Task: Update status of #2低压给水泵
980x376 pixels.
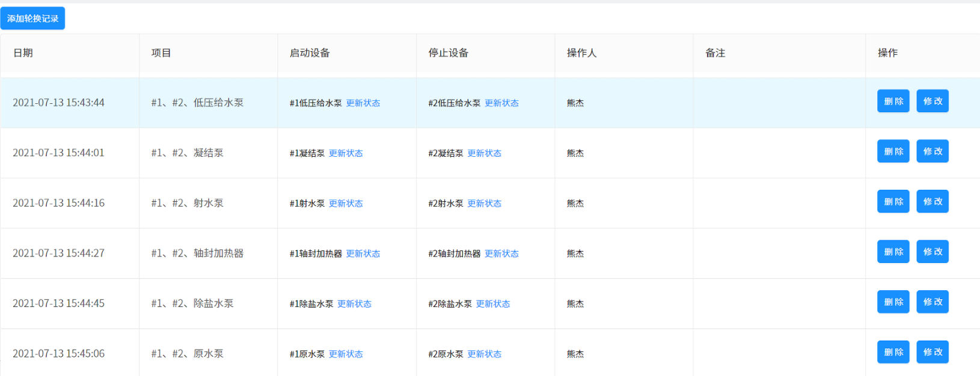Action: tap(501, 103)
